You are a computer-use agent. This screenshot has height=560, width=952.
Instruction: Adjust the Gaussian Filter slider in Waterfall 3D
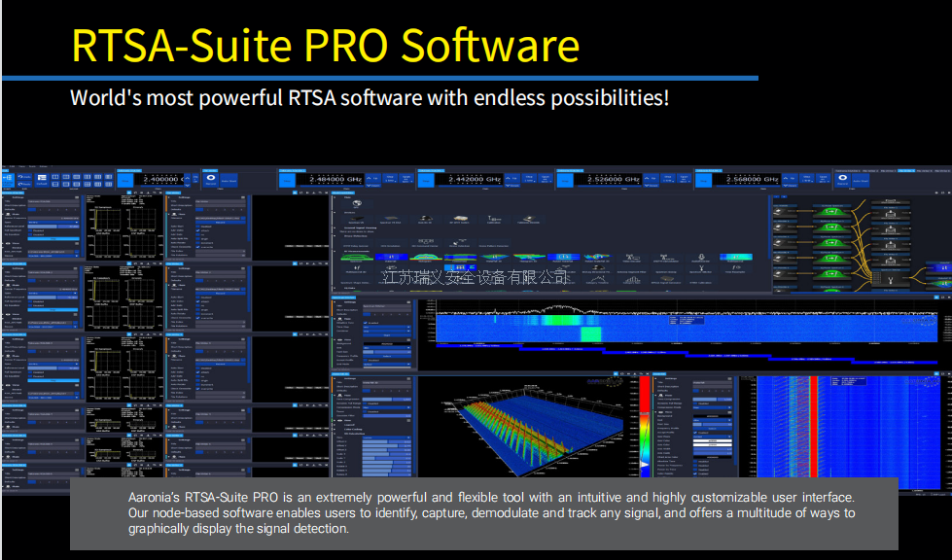pos(387,416)
